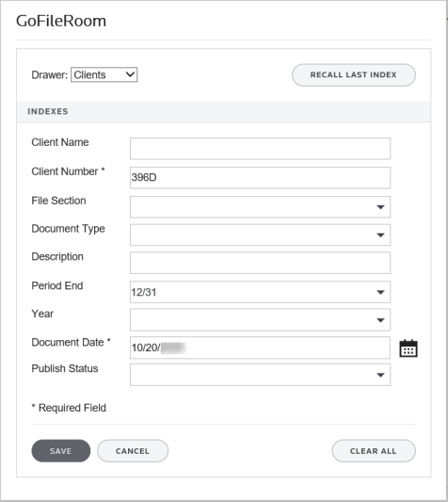Expand the Publish Status dropdown arrow
Viewport: 448px width, 502px height.
point(380,375)
